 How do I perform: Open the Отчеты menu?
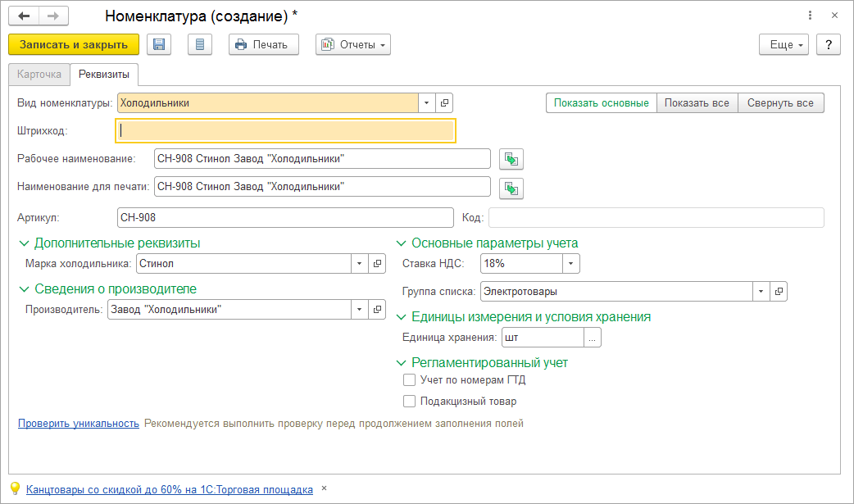353,44
